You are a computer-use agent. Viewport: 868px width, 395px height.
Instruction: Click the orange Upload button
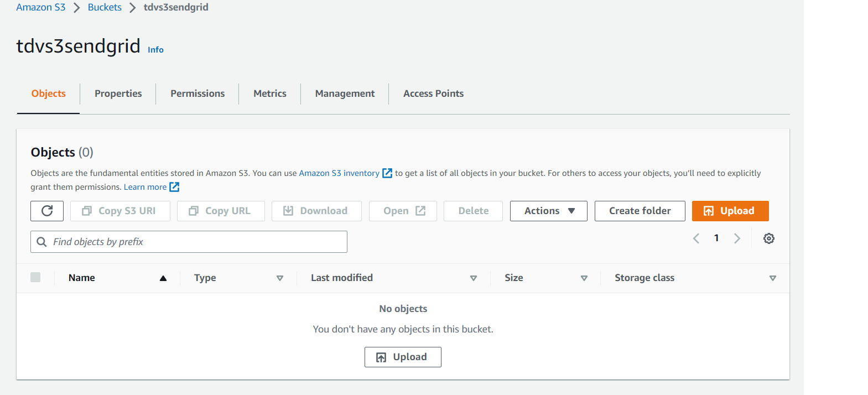(x=730, y=211)
